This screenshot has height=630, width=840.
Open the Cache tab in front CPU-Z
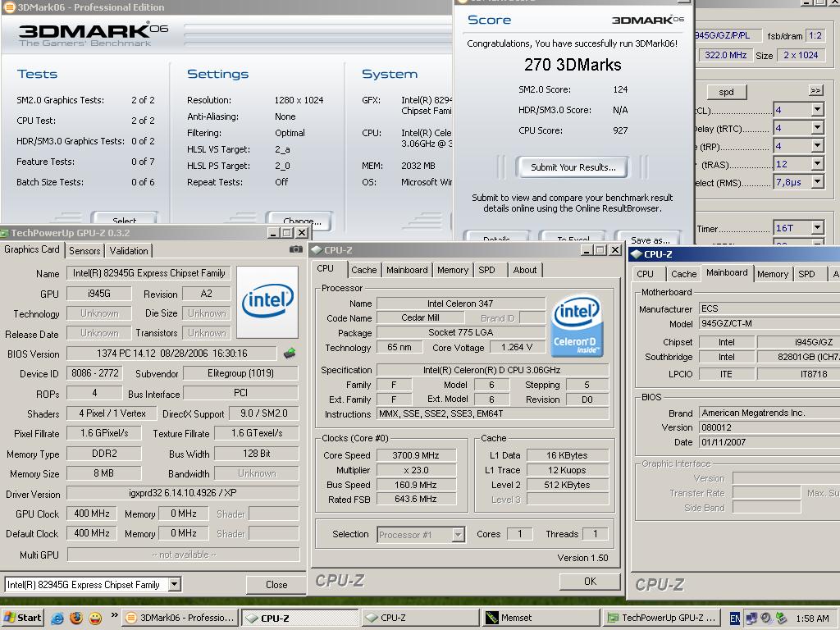pos(363,270)
